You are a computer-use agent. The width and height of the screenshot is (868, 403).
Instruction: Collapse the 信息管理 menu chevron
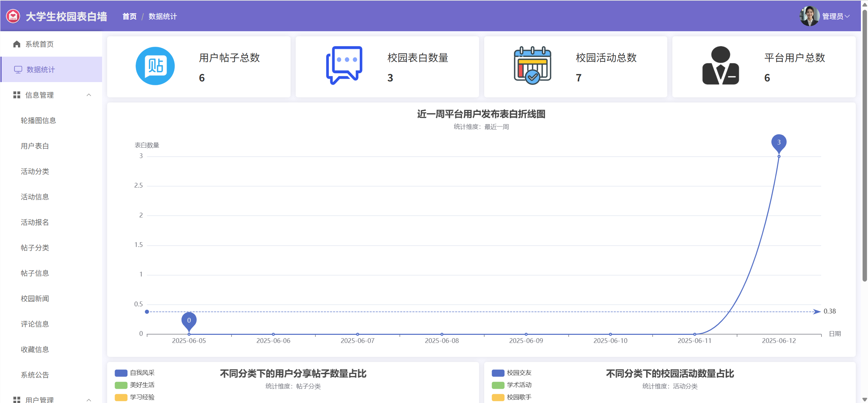(89, 95)
